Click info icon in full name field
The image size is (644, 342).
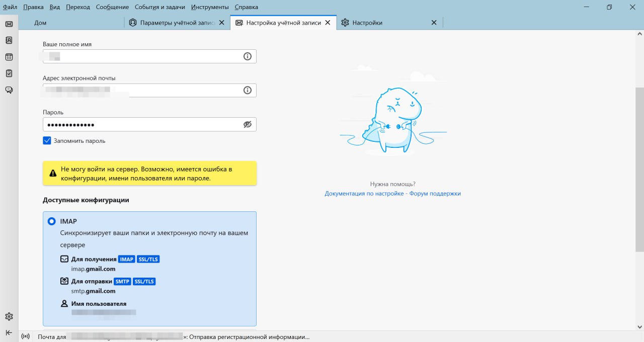click(x=247, y=56)
